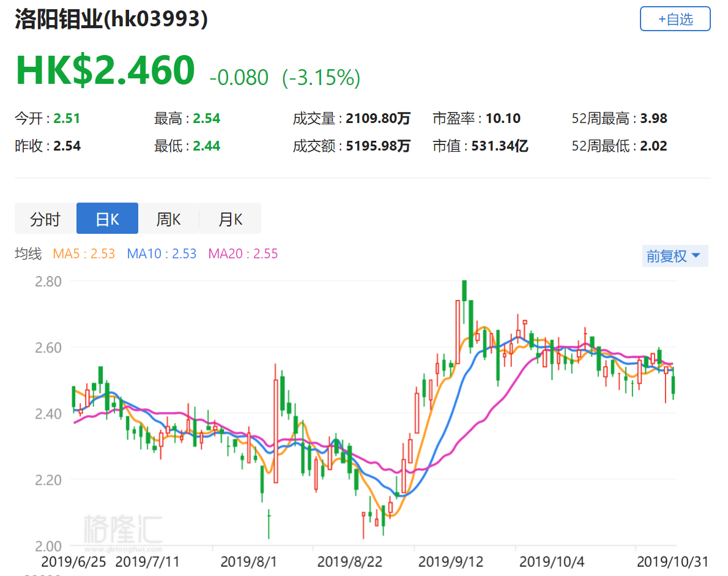Click the 2.00 y-axis label

click(48, 546)
